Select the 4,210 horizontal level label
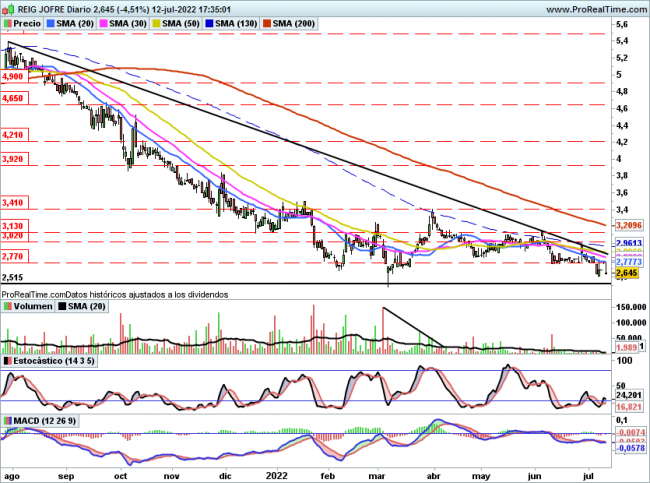This screenshot has height=483, width=650. (x=14, y=134)
